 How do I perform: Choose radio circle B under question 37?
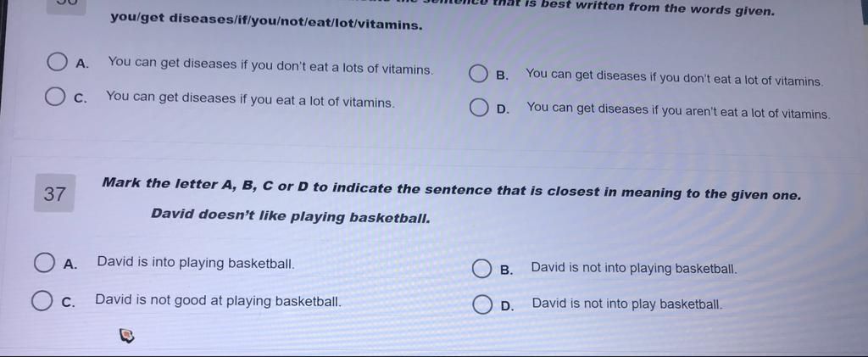(x=482, y=270)
